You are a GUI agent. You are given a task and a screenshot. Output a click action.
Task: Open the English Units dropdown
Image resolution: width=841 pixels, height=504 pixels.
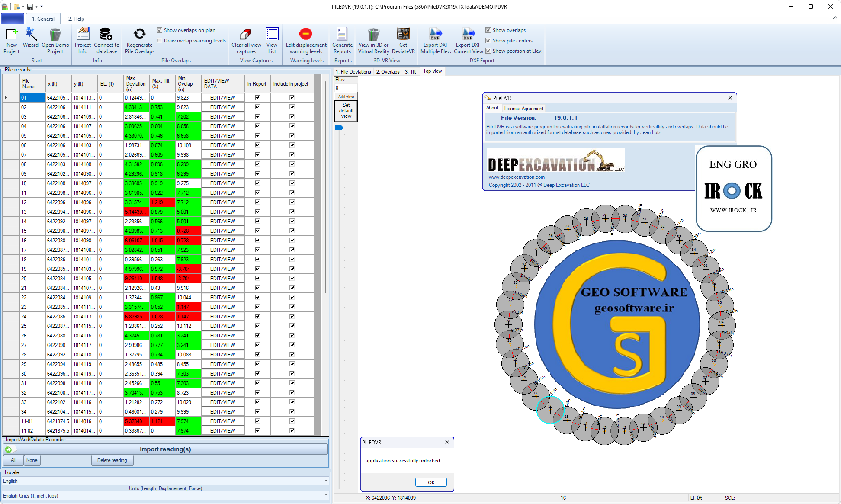(x=326, y=496)
